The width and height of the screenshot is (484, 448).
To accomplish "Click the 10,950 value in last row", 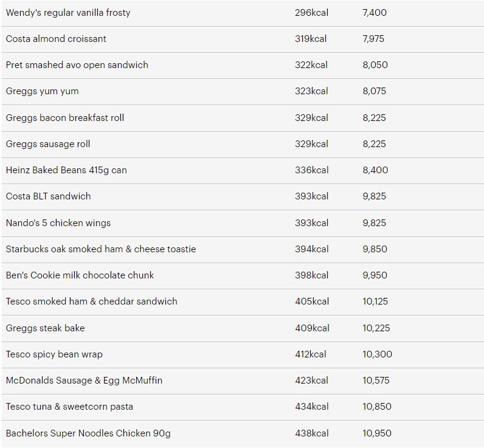I will point(377,433).
